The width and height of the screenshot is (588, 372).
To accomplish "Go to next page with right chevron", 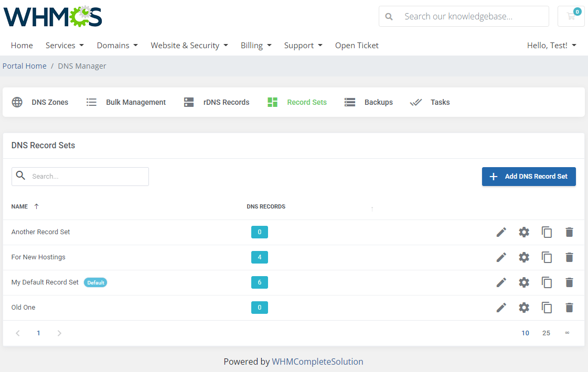I will pos(59,333).
